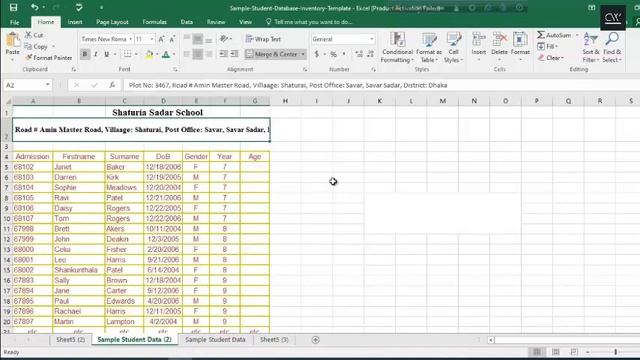640x360 pixels.
Task: Switch to the Insert tab
Action: (x=75, y=22)
